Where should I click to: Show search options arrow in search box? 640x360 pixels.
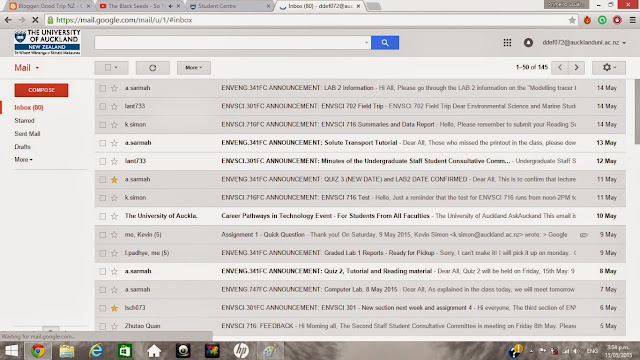click(x=366, y=42)
